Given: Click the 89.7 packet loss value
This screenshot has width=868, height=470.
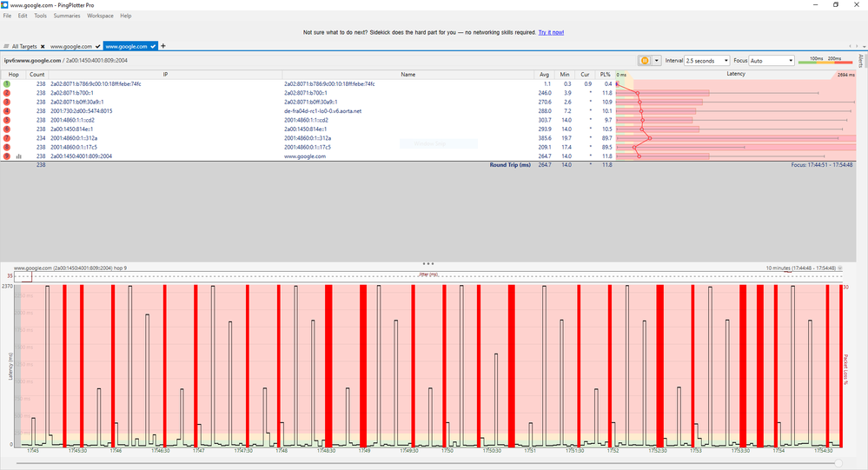Looking at the screenshot, I should [x=606, y=138].
